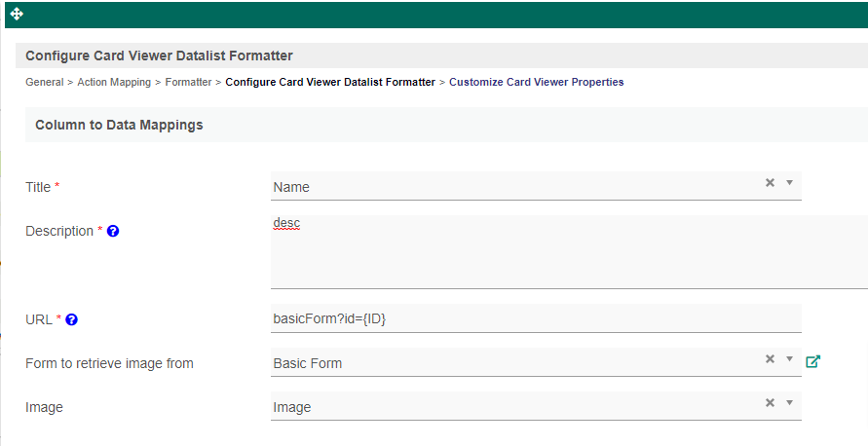The image size is (868, 446).
Task: Expand the Form to retrieve image dropdown
Action: (789, 359)
